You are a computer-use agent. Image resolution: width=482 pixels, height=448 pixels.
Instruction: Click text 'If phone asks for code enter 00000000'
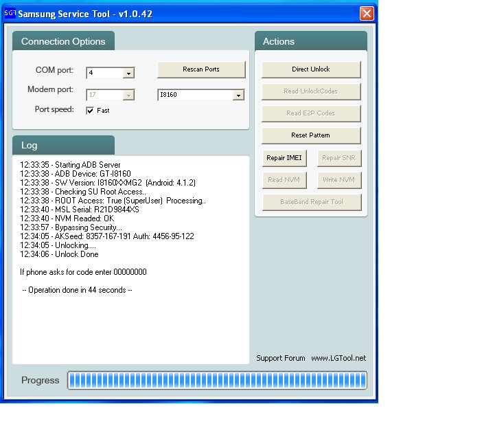[x=83, y=272]
